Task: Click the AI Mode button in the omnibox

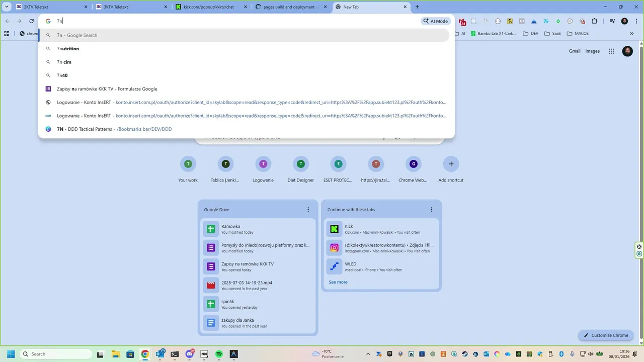Action: [436, 21]
